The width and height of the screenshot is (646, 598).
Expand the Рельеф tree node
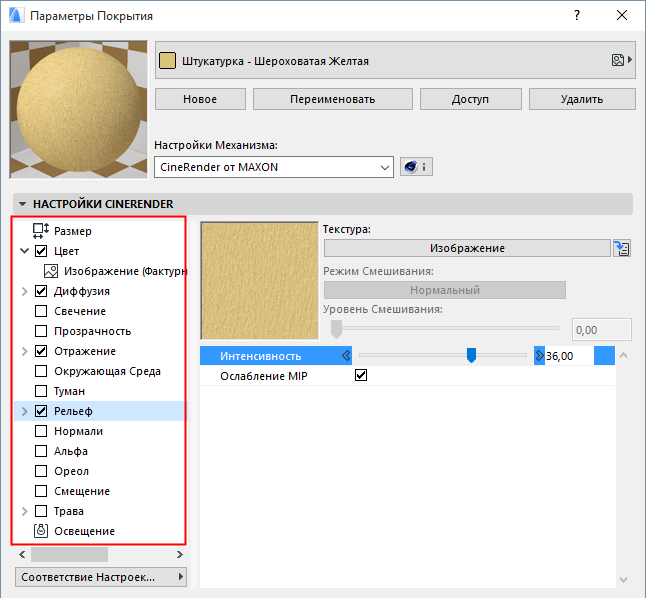[x=24, y=411]
